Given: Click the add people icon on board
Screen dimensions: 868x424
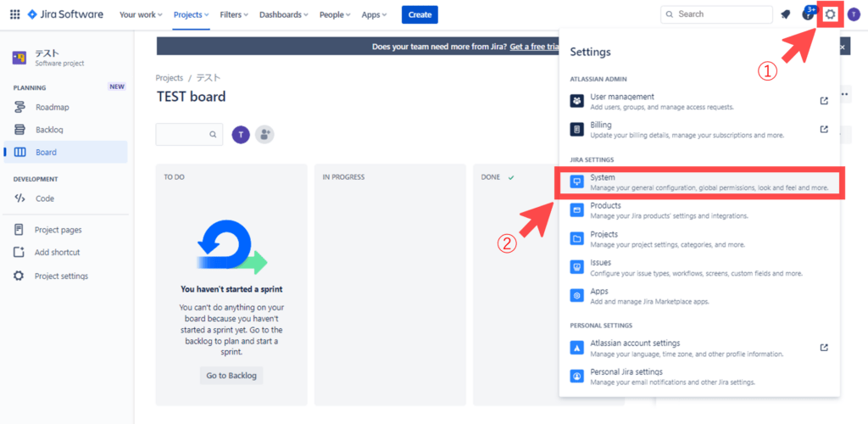Looking at the screenshot, I should (264, 134).
